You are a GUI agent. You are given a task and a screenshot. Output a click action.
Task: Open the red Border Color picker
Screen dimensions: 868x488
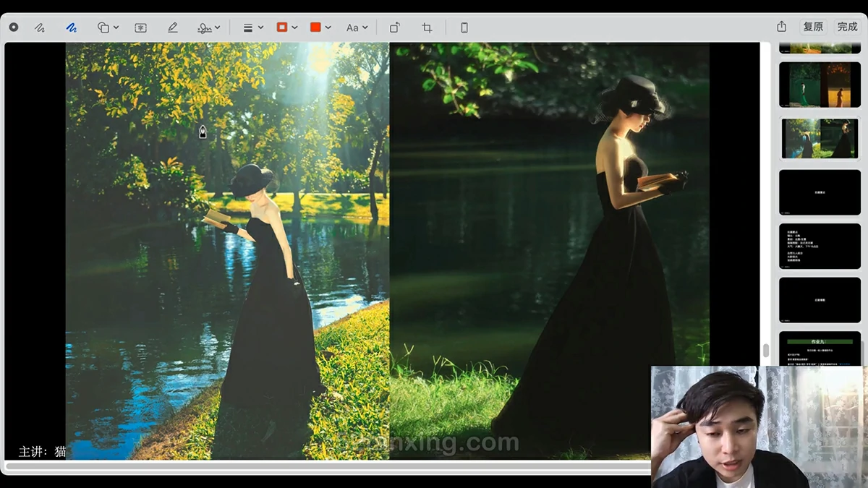tap(286, 27)
